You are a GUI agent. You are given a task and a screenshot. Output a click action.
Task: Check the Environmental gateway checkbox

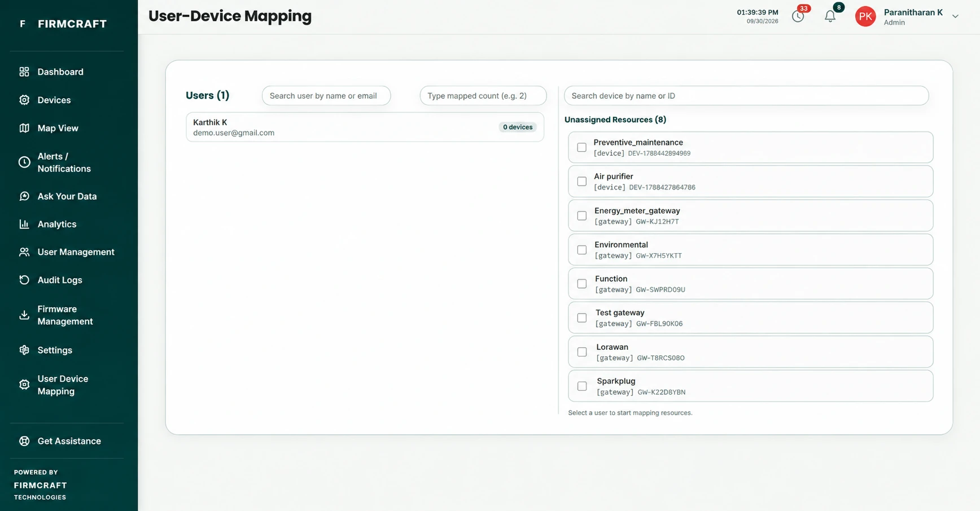point(582,250)
